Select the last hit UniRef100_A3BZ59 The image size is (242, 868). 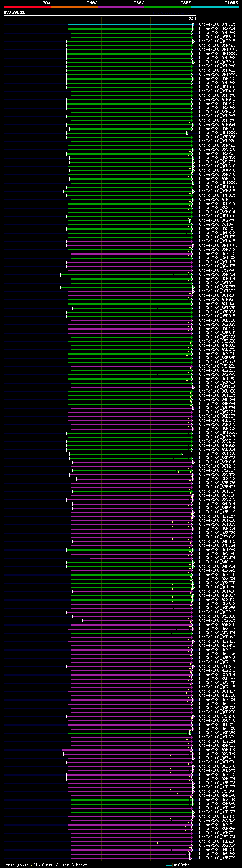[x=217, y=858]
